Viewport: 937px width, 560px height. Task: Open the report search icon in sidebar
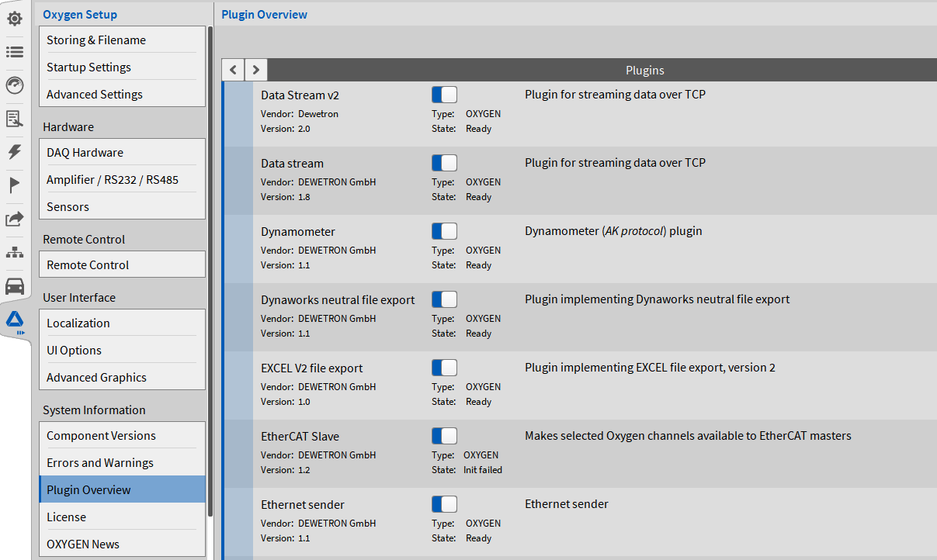(x=15, y=119)
